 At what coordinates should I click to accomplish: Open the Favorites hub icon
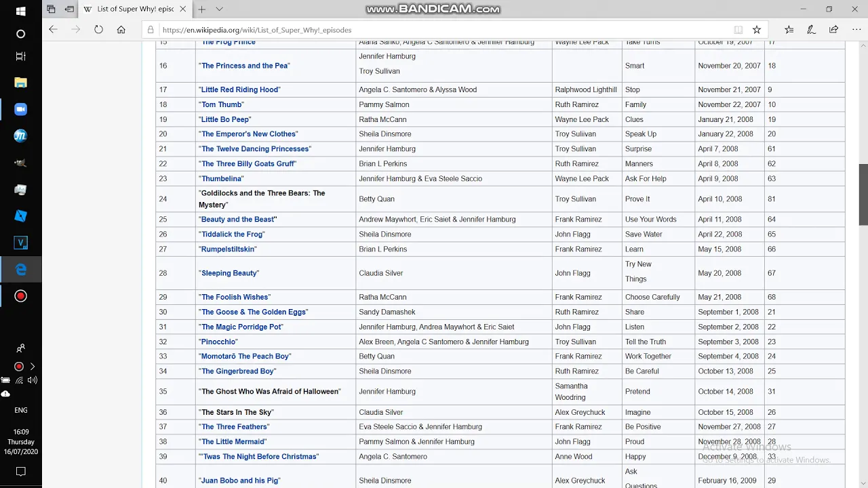(789, 30)
